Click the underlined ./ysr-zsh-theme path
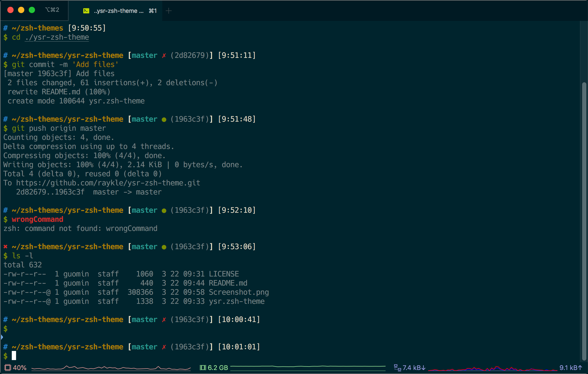 pos(57,37)
